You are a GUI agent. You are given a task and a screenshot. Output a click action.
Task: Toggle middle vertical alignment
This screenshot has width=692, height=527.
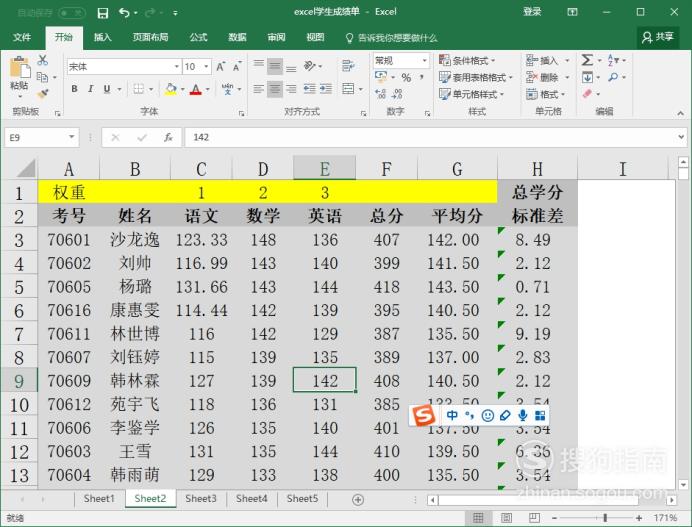point(275,66)
